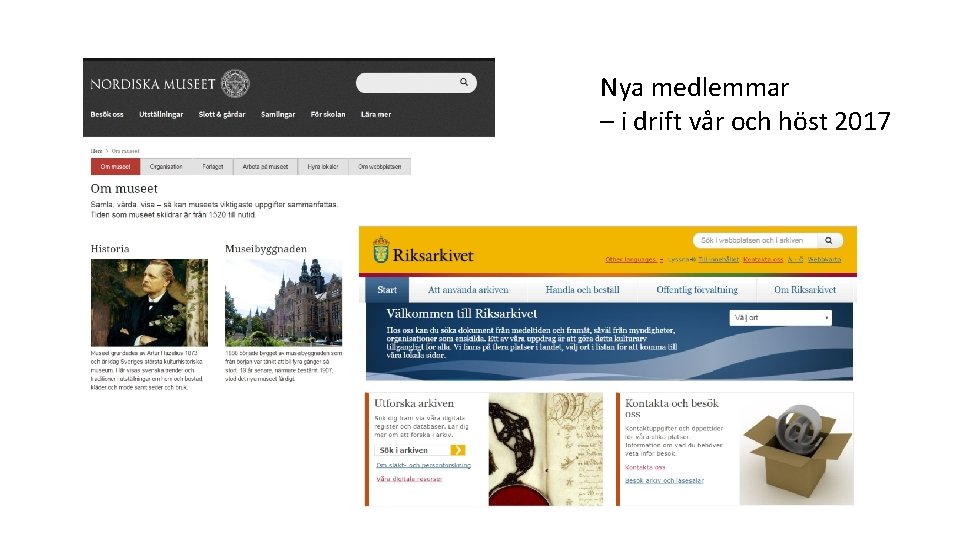
Task: Open the Att använda arkiven tab
Action: (468, 290)
